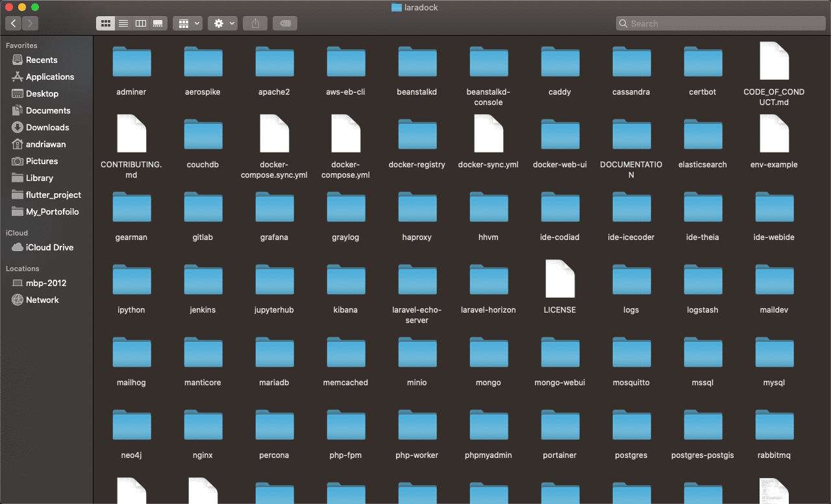Click the Edit Tags toolbar button
Viewport: 831px width, 504px height.
click(285, 23)
